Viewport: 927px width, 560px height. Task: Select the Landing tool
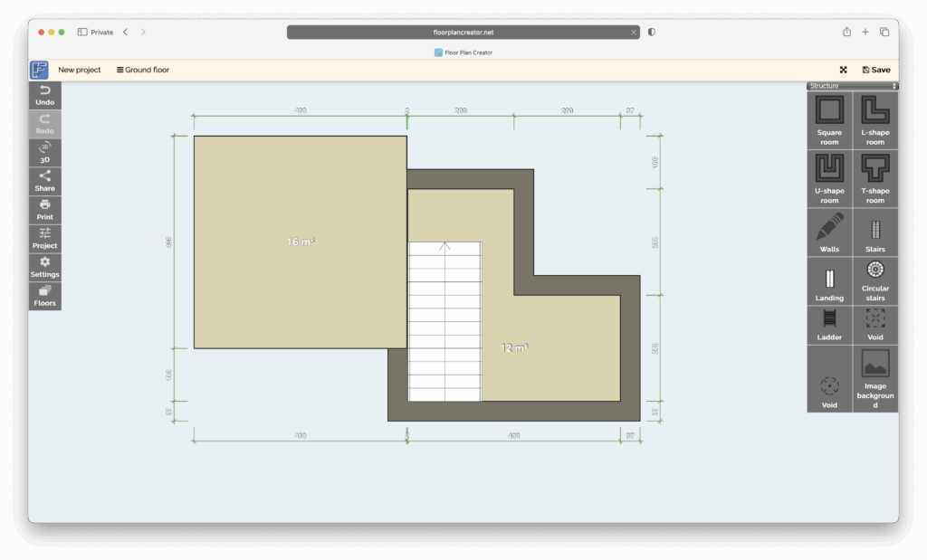pyautogui.click(x=829, y=276)
